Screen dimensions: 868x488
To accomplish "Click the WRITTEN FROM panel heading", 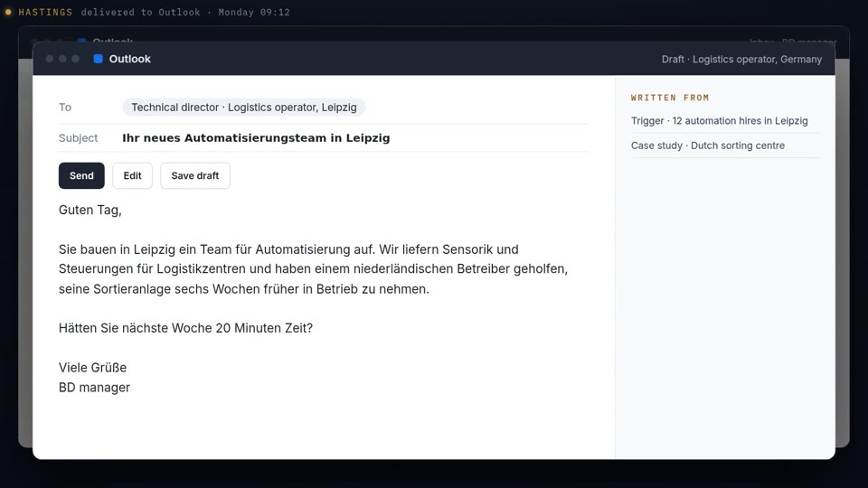I will [670, 98].
